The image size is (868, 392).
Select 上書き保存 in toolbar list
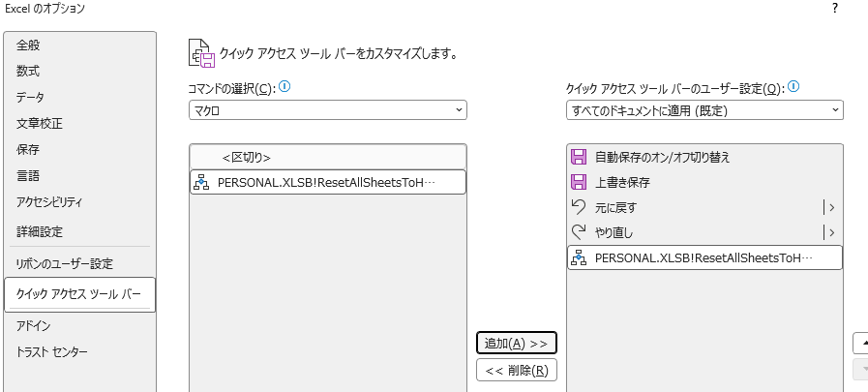(x=704, y=182)
